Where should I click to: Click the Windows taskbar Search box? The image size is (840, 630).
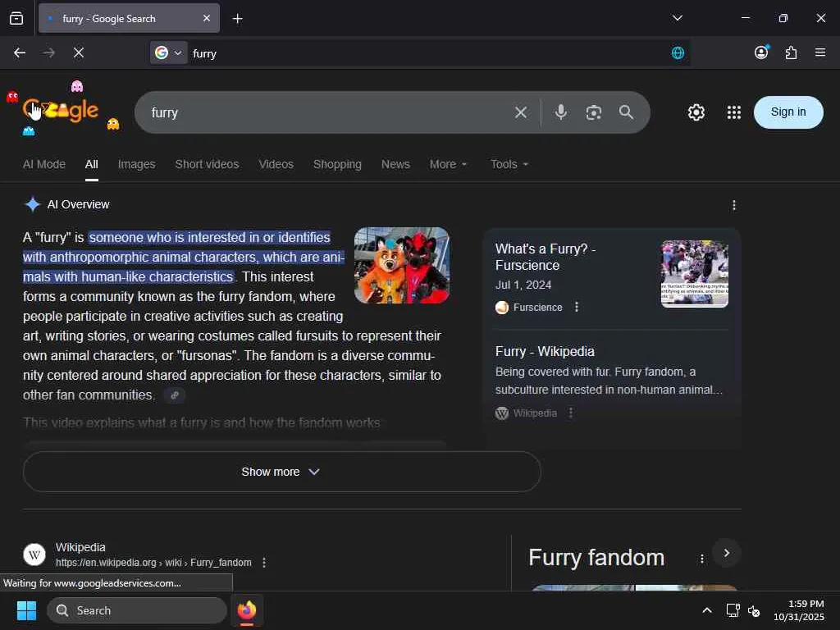137,610
